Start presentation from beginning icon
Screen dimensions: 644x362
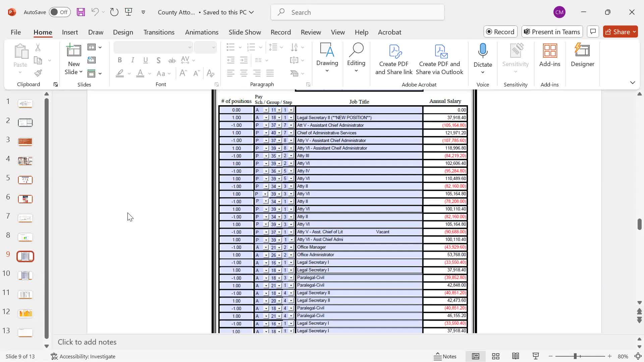click(x=128, y=12)
